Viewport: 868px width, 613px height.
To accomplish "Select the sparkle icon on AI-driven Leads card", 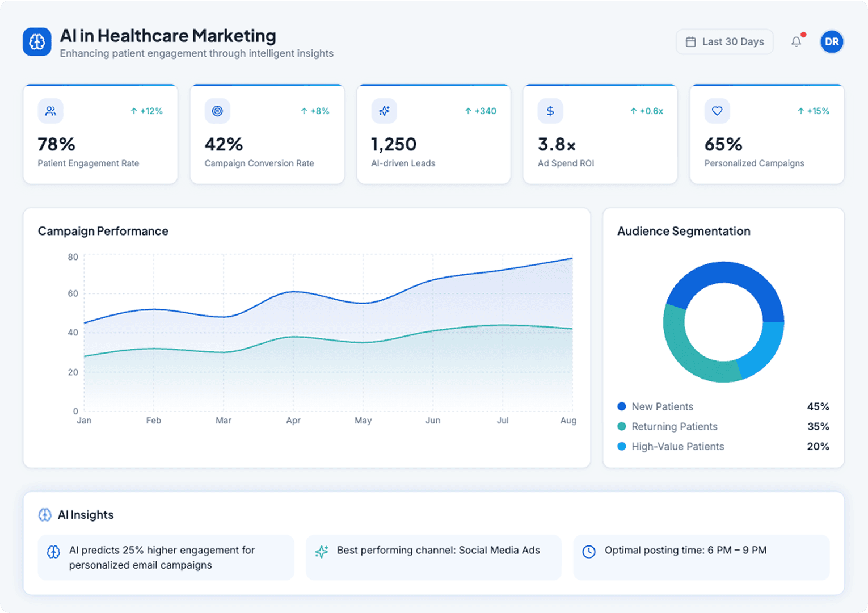I will [384, 111].
